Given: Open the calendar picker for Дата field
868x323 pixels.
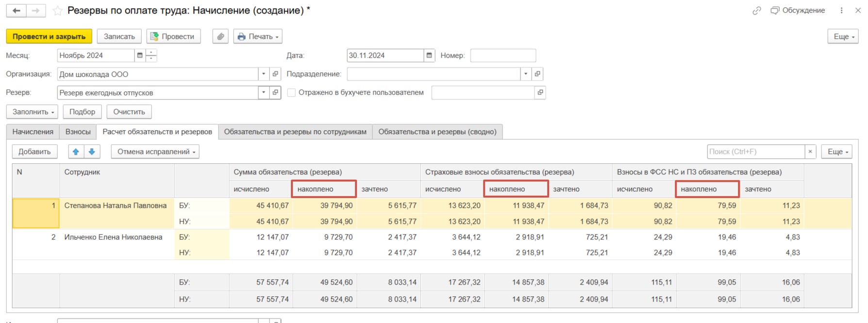Looking at the screenshot, I should pos(429,55).
